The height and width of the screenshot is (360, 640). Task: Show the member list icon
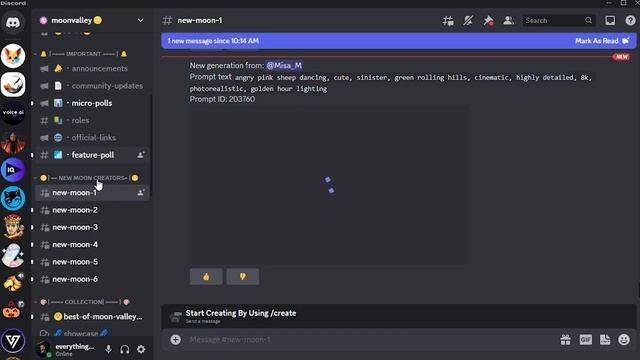coord(508,20)
